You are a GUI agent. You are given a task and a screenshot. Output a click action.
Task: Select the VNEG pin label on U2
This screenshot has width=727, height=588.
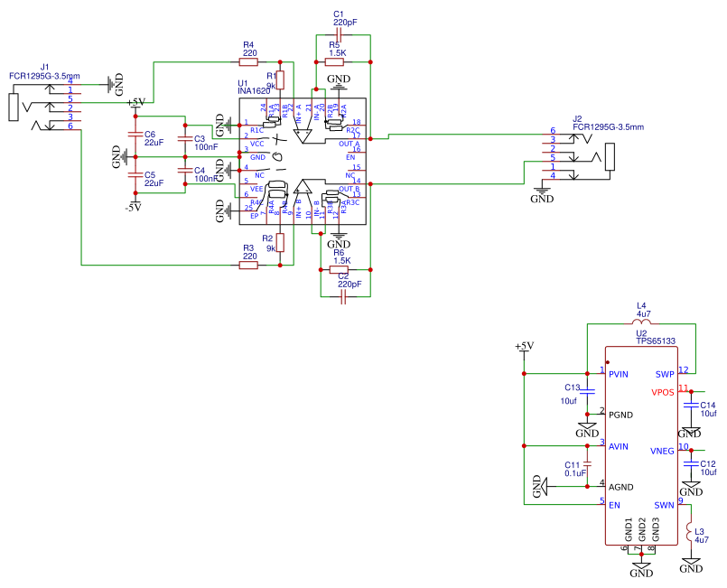tap(663, 452)
